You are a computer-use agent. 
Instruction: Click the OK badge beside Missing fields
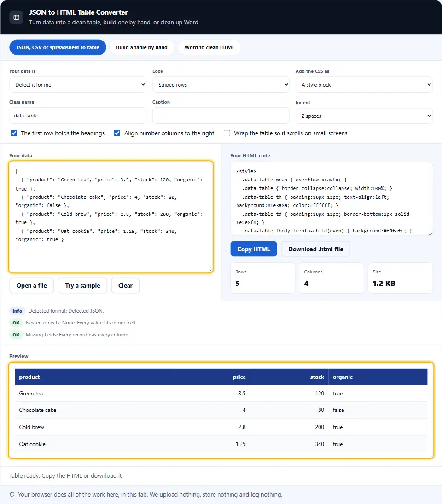[x=16, y=335]
